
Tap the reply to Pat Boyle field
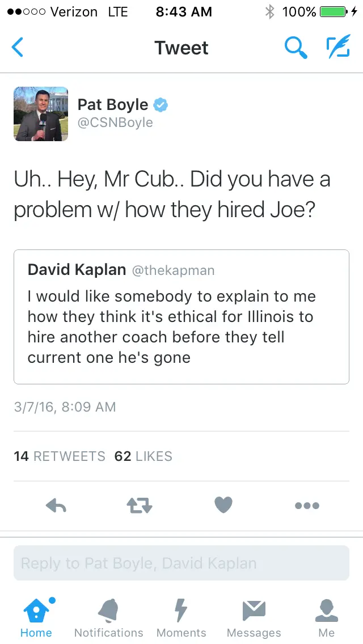point(181,563)
